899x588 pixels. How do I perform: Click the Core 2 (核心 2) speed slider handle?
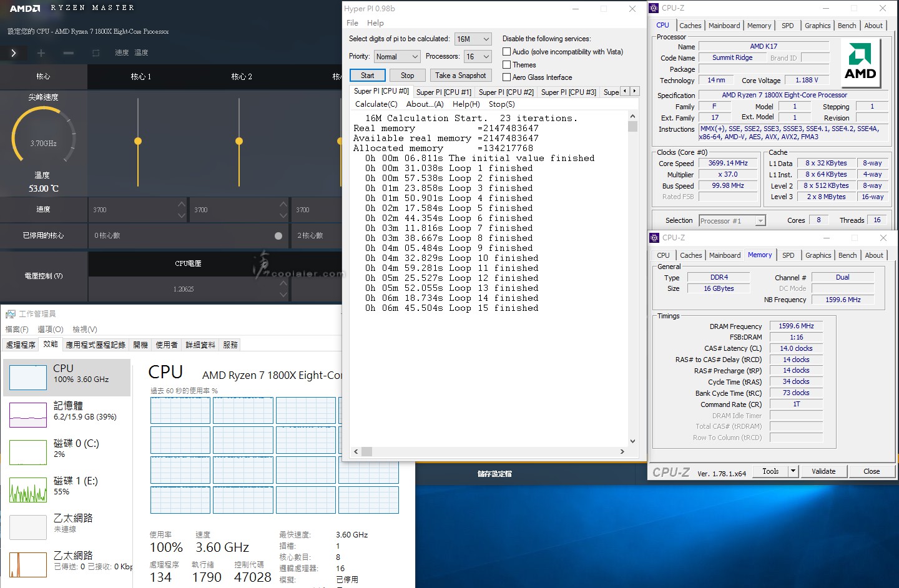click(239, 141)
